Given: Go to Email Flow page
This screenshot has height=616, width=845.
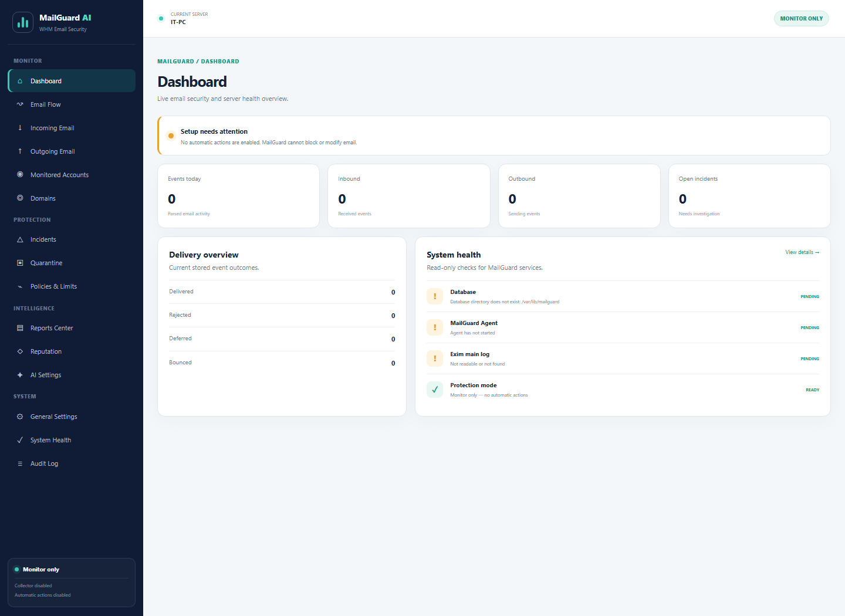Looking at the screenshot, I should (x=72, y=104).
